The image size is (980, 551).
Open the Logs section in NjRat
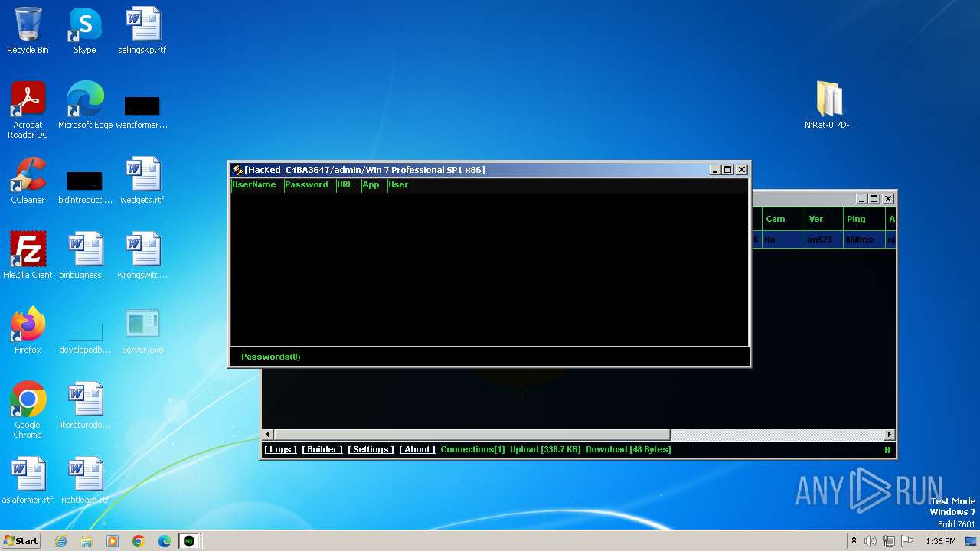(x=280, y=449)
